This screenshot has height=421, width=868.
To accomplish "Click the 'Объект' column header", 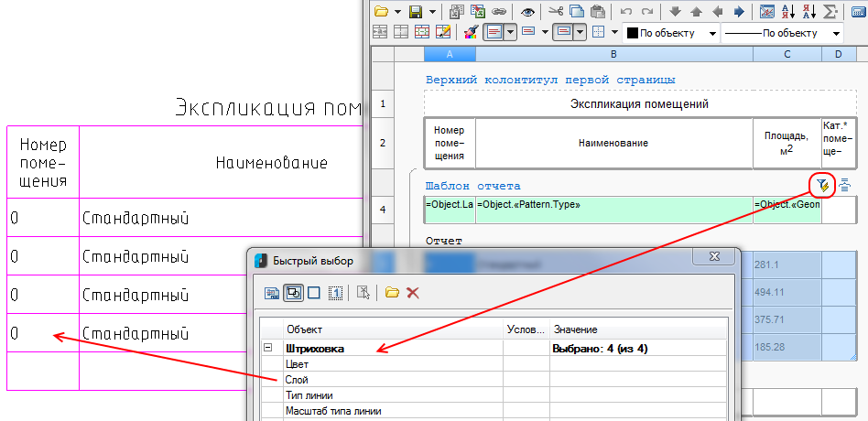I will point(393,329).
